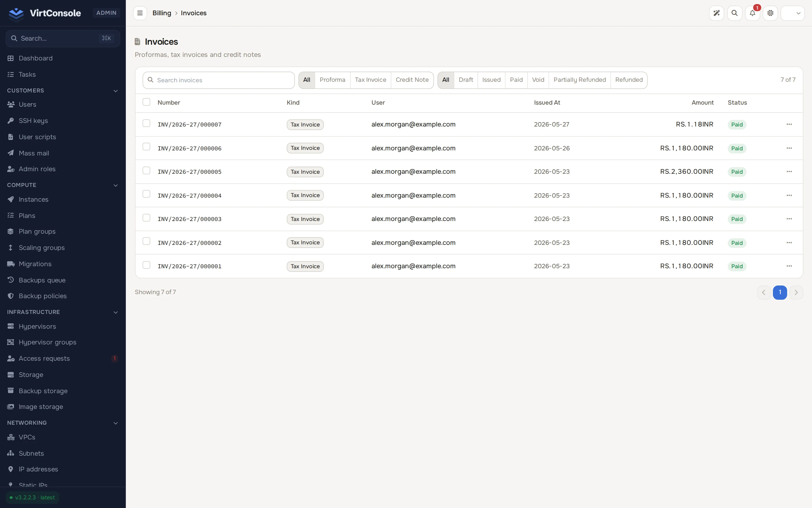Click the magic wand icon in header
Viewport: 812px width, 508px height.
716,13
